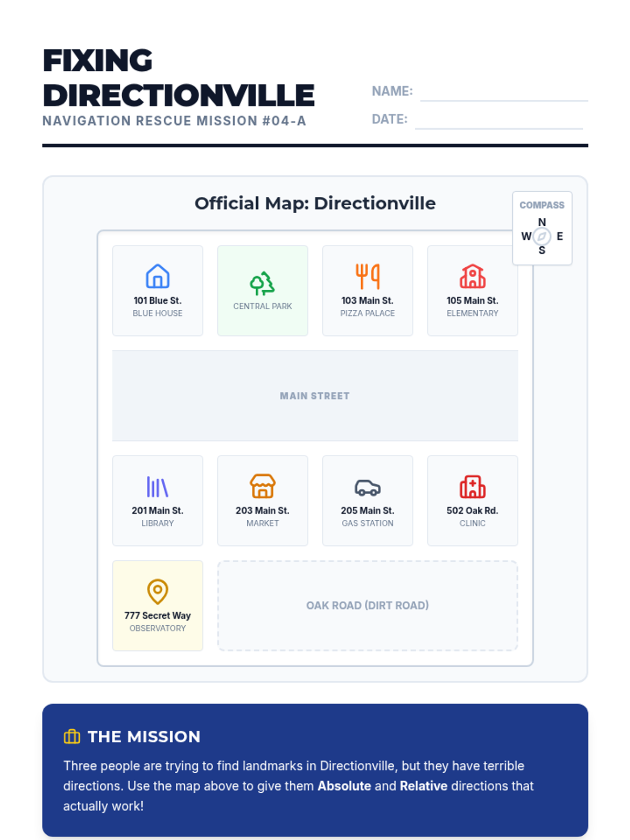Click the compass needle icon
Image resolution: width=630 pixels, height=840 pixels.
click(x=542, y=236)
